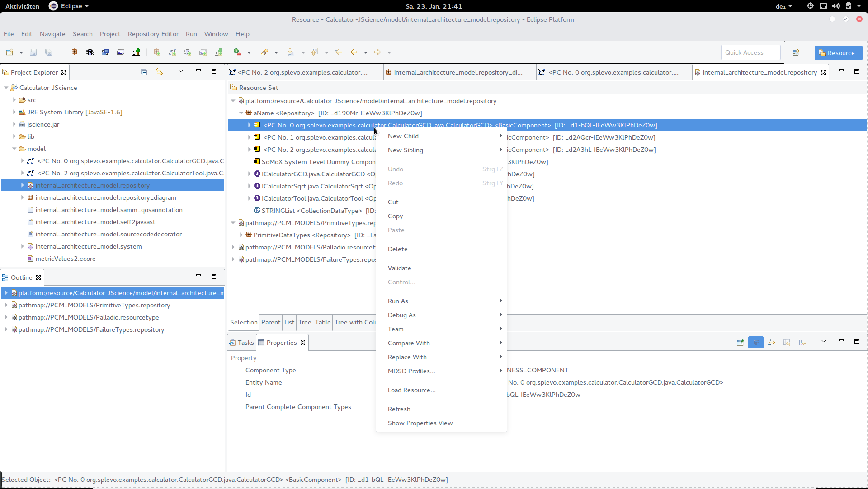The image size is (868, 489).
Task: Click the resource environment toolbar icon
Action: click(121, 52)
